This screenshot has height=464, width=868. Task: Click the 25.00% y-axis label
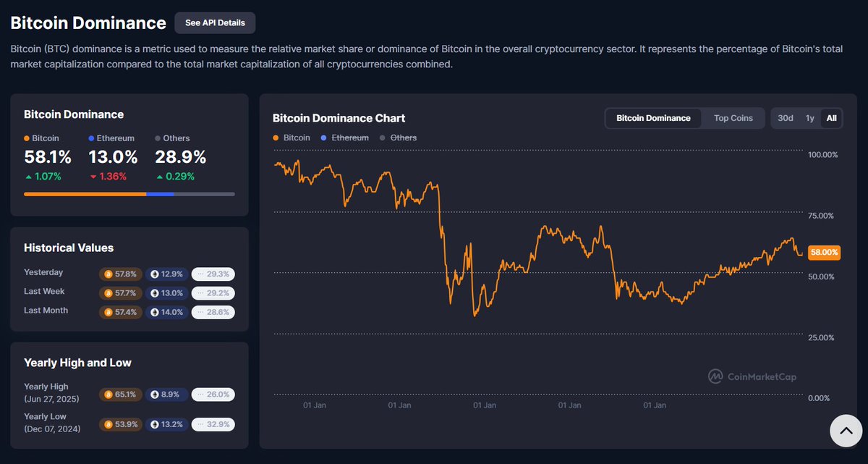pyautogui.click(x=821, y=337)
